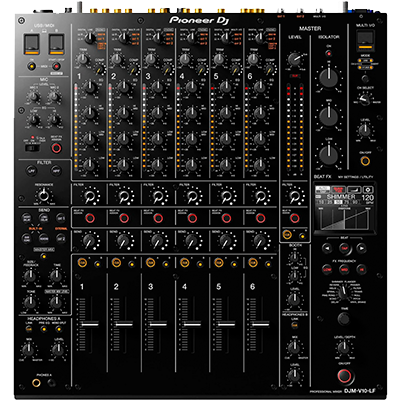This screenshot has width=400, height=400.
Task: Click the Beat FX LEVEL/DEPTH knob
Action: [x=344, y=348]
